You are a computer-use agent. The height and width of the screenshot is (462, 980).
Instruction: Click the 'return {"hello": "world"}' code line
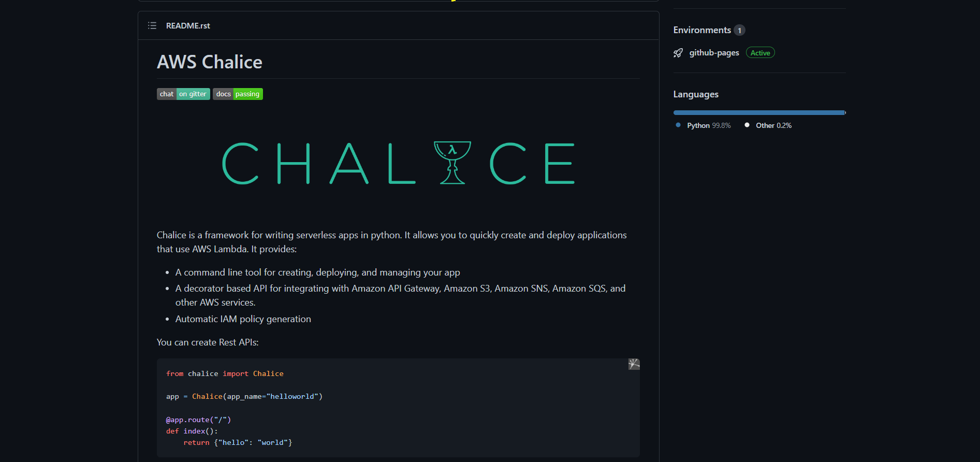coord(238,442)
